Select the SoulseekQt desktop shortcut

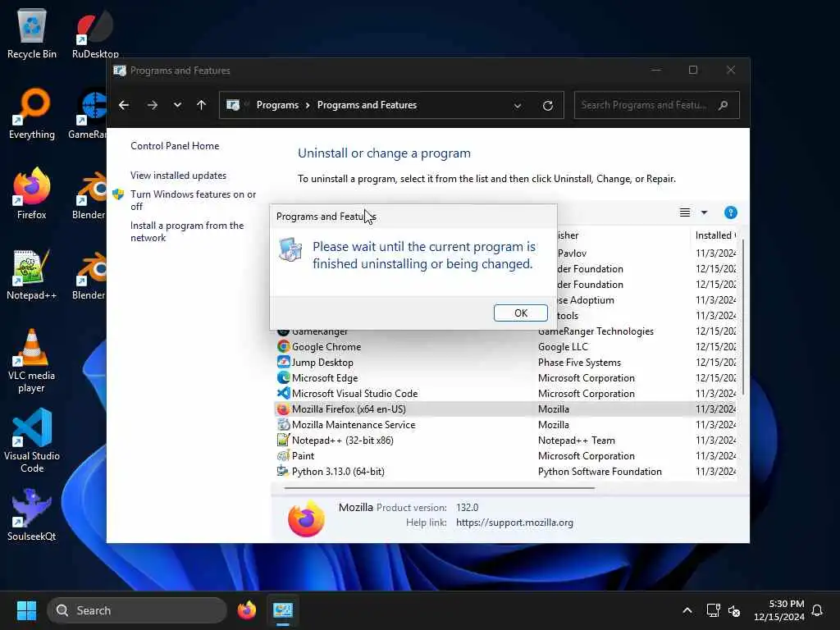point(32,515)
